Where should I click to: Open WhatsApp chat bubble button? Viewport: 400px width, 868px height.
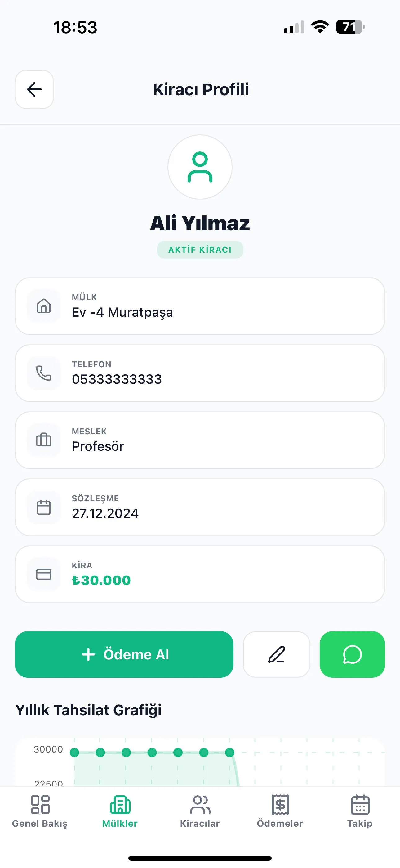pyautogui.click(x=352, y=654)
